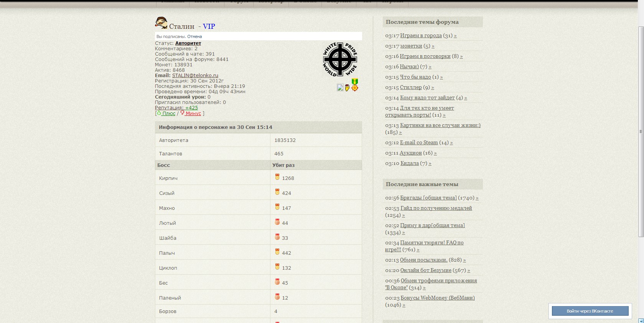Screen dimensions: 644x323
Task: Click the » arrow after Онлайн бот Безумие
Action: click(x=469, y=270)
